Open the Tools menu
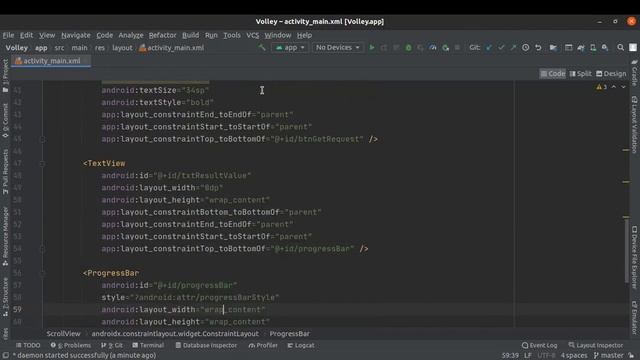Screen dimensions: 640x360 click(x=232, y=35)
